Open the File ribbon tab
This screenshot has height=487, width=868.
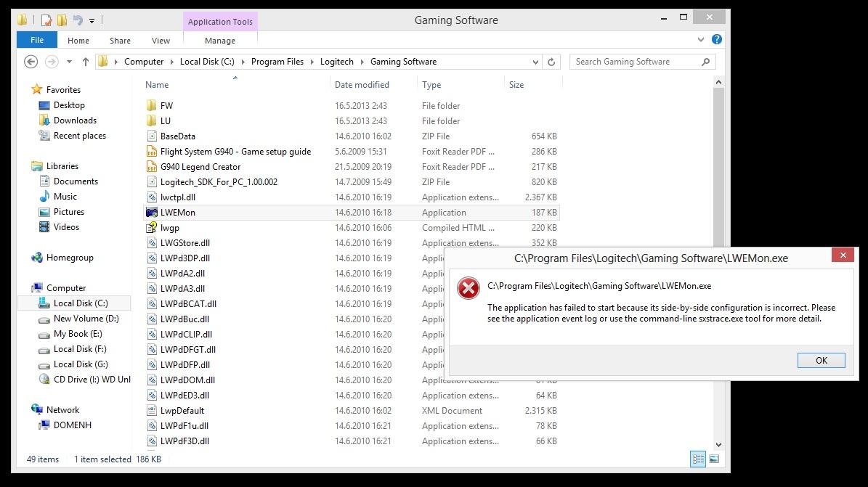click(x=37, y=40)
